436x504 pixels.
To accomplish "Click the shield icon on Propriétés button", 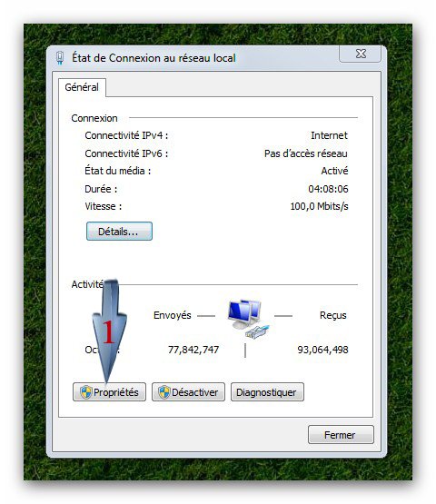I will [x=86, y=392].
